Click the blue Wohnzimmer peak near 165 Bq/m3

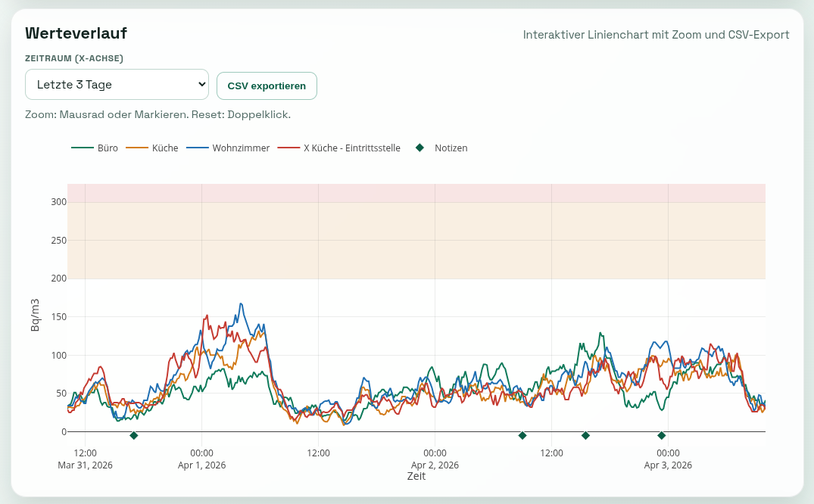point(242,304)
